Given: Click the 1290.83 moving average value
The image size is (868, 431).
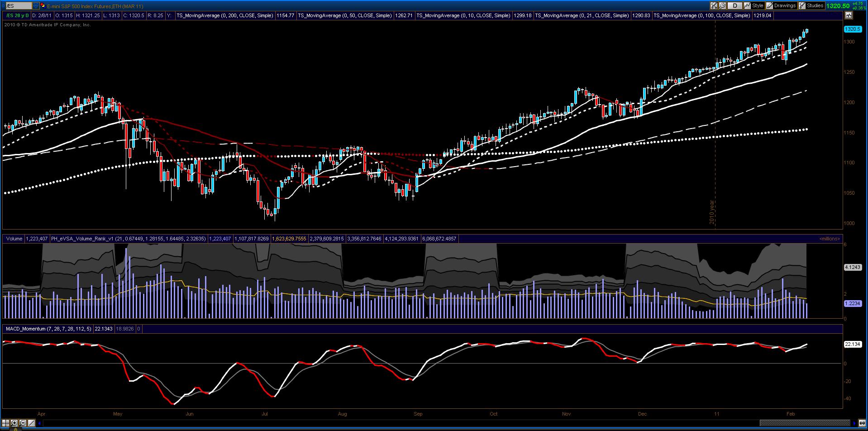Looking at the screenshot, I should [641, 15].
